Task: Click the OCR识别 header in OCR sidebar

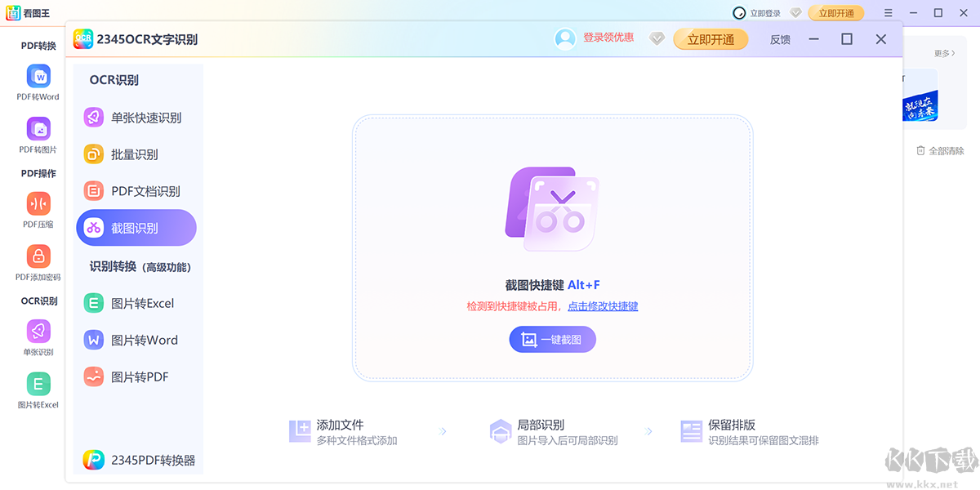Action: 114,80
